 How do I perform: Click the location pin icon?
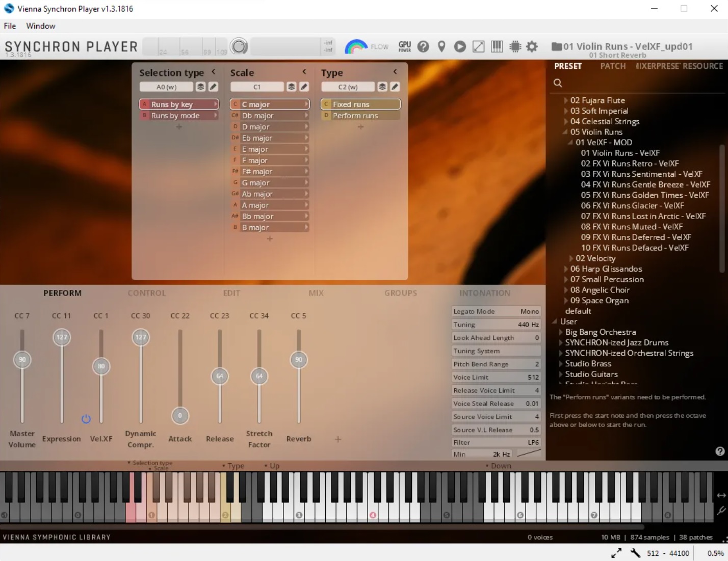(441, 47)
